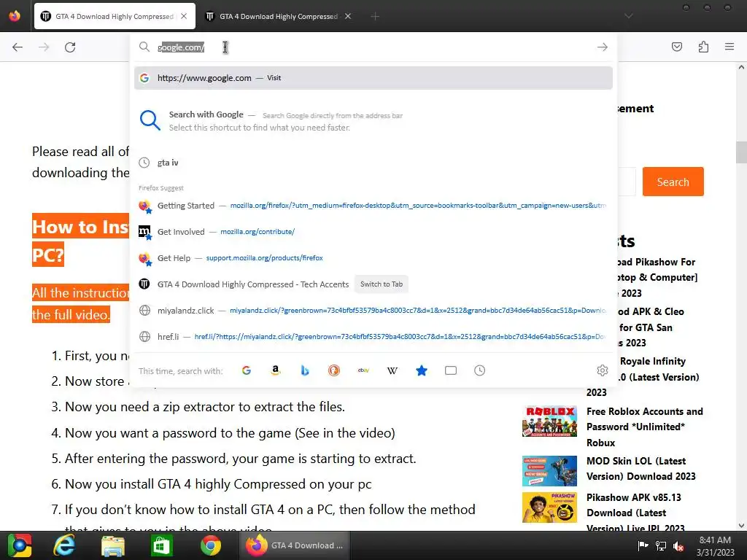Viewport: 747px width, 560px height.
Task: Click the orange Search button
Action: (673, 182)
